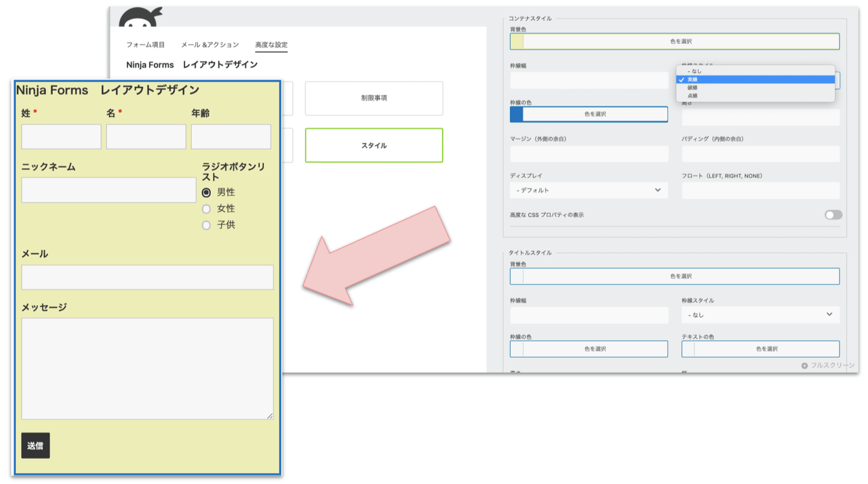
Task: Select the 高度な設定 tab
Action: (x=271, y=45)
